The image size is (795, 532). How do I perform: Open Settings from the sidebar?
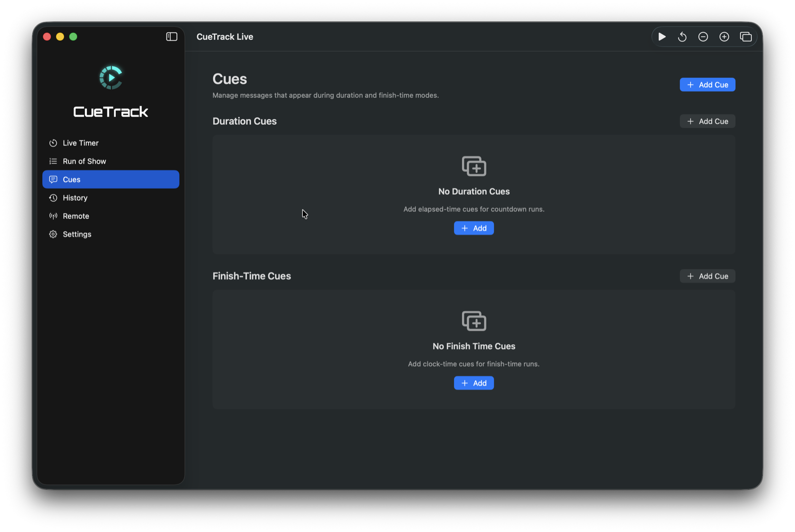111,234
